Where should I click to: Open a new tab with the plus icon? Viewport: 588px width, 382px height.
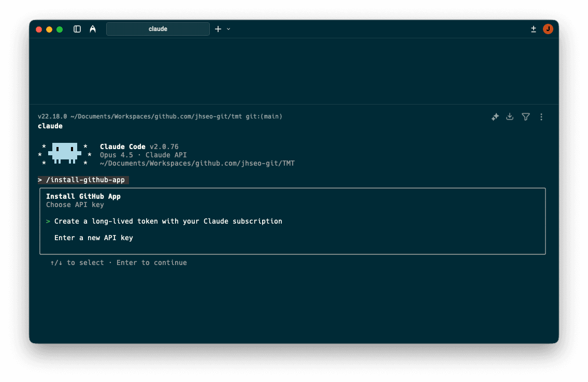click(218, 29)
